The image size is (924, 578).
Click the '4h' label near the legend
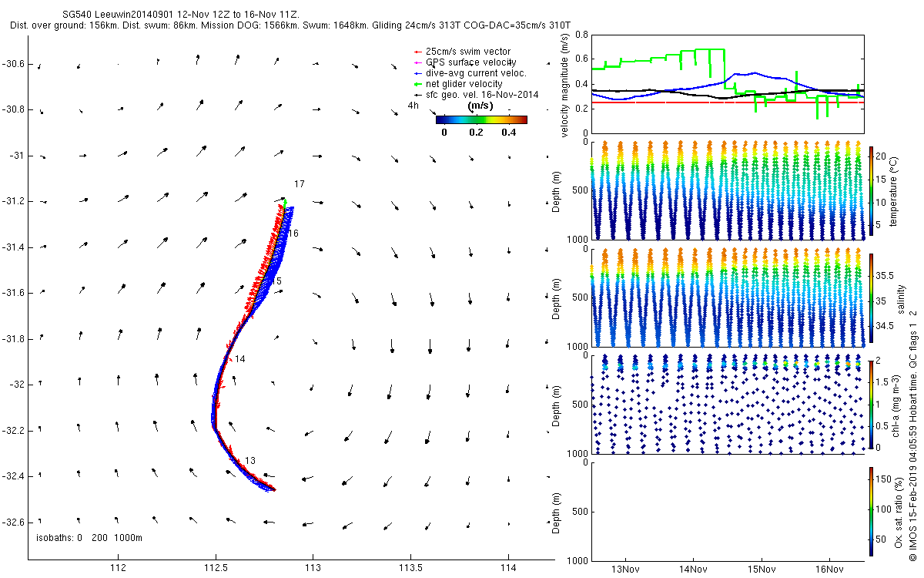pyautogui.click(x=413, y=105)
